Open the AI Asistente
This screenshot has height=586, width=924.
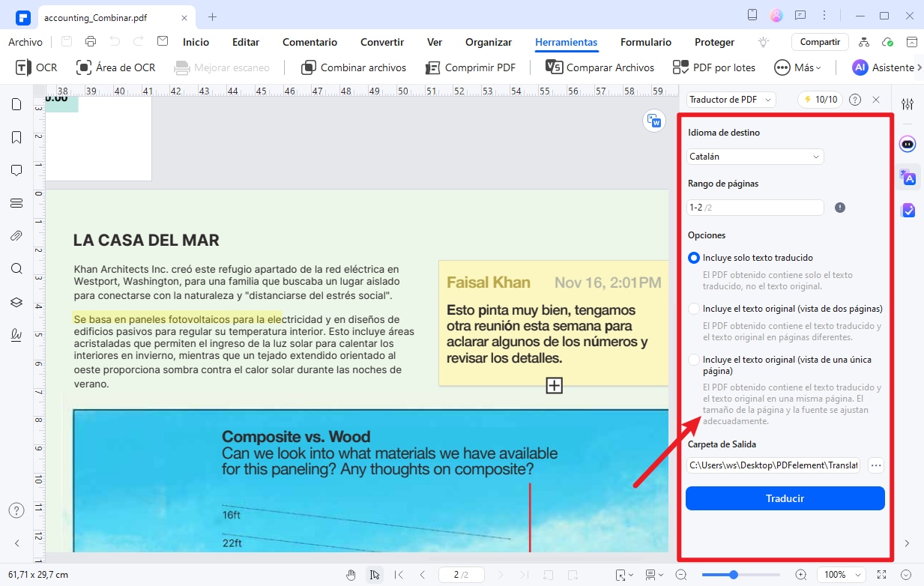coord(884,67)
